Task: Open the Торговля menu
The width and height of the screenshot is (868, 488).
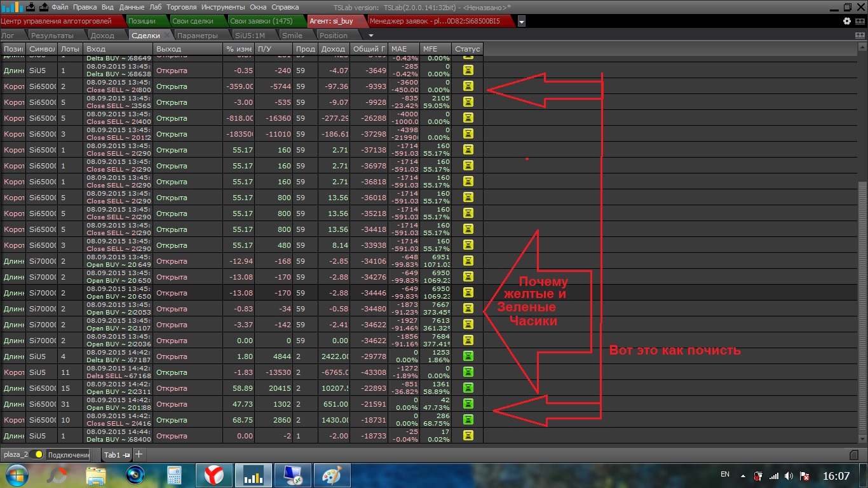Action: click(x=182, y=7)
